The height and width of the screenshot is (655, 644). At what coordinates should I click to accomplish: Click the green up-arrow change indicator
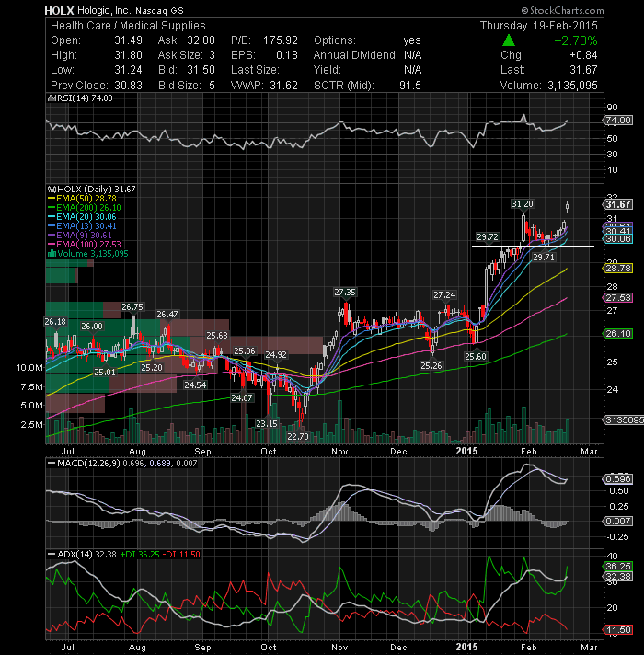pos(508,40)
